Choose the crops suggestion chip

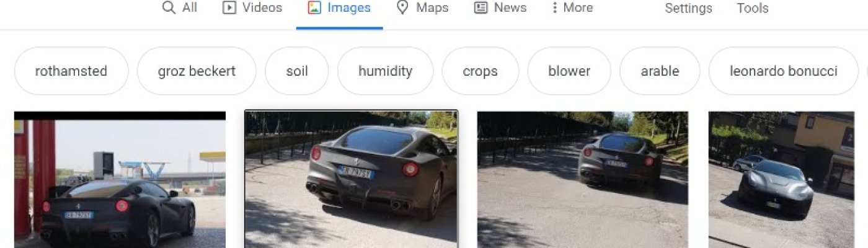tap(480, 71)
